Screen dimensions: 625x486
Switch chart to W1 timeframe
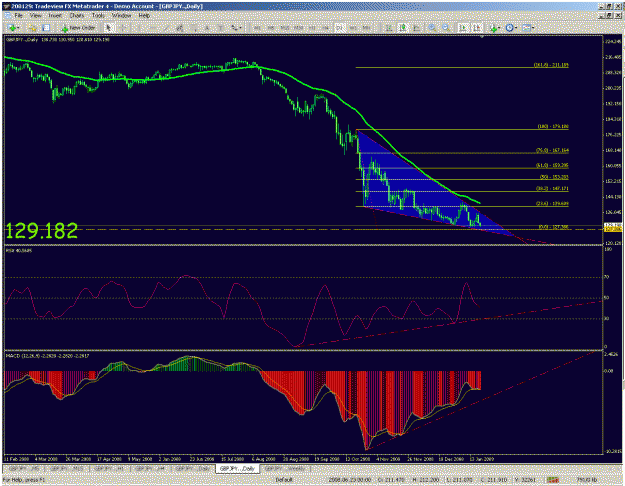coord(353,28)
